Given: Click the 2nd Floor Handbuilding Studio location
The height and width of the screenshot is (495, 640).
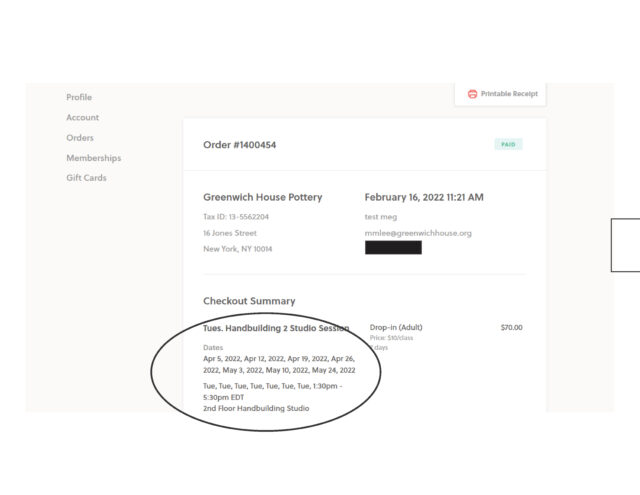Looking at the screenshot, I should (256, 408).
